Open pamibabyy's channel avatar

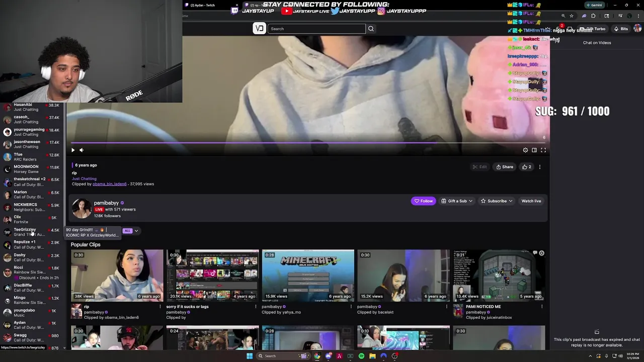(x=82, y=209)
